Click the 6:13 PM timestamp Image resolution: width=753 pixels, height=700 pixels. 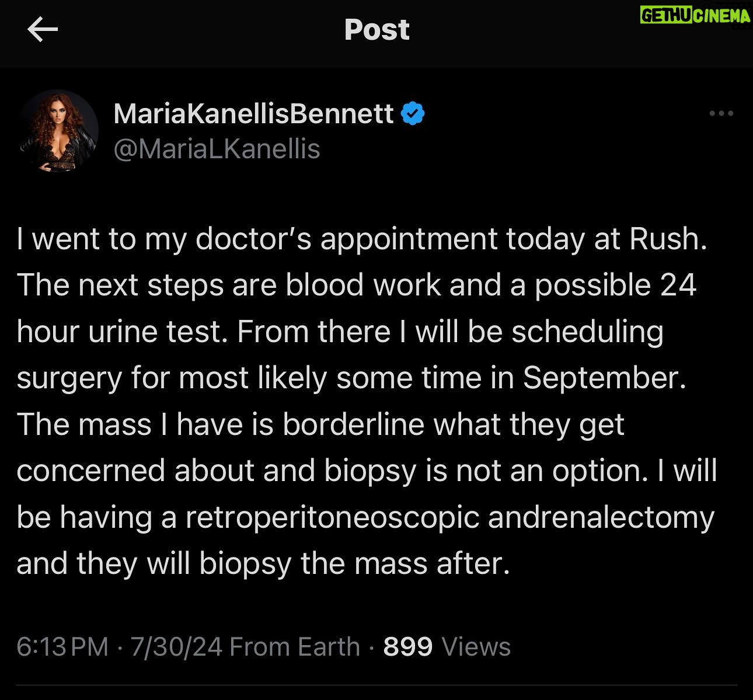[62, 647]
